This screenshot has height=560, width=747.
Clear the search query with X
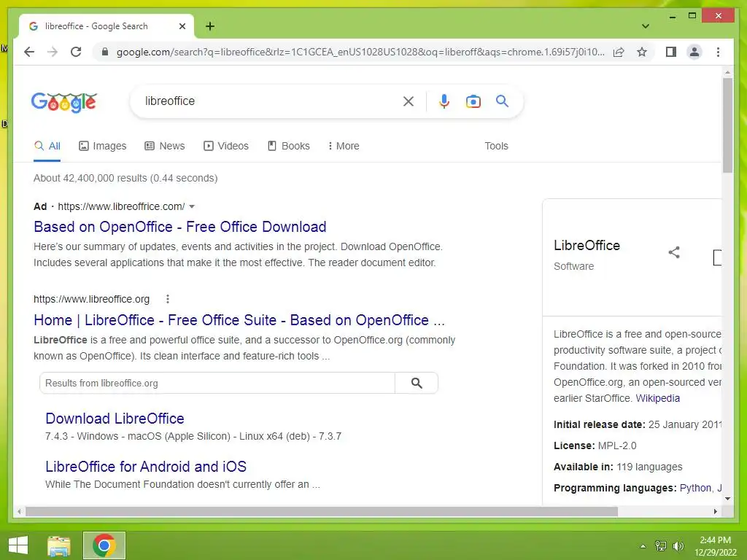click(x=409, y=101)
